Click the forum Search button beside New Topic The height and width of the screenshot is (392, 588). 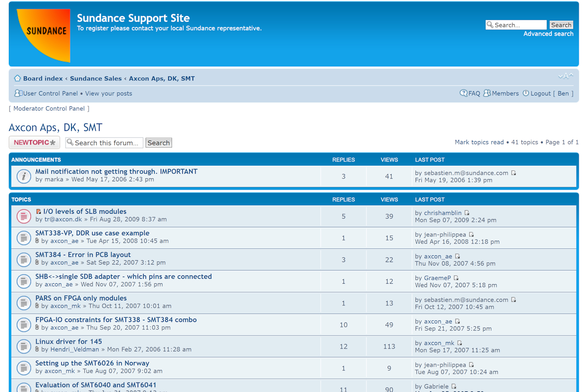(159, 143)
